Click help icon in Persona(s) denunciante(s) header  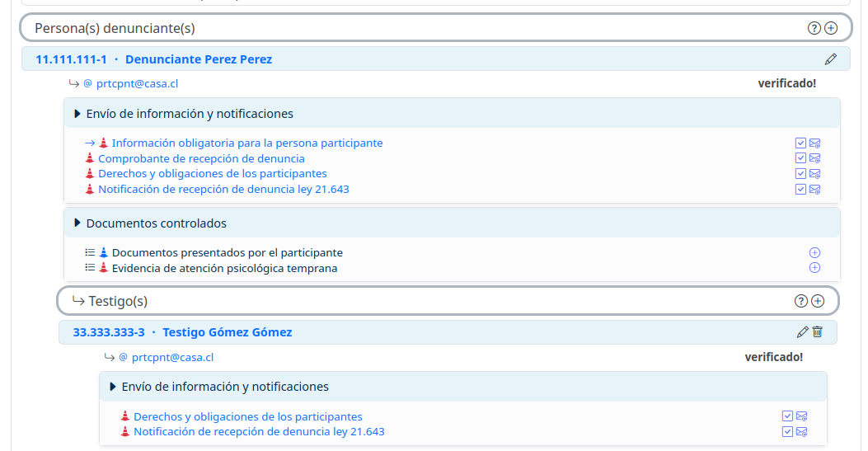pyautogui.click(x=814, y=28)
